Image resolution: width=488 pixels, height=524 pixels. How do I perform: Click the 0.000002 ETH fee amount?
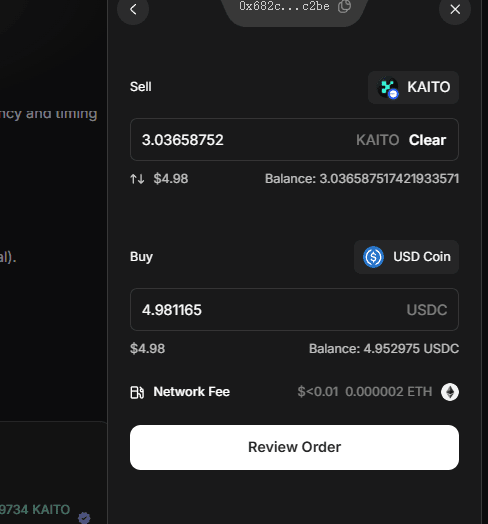pos(388,392)
